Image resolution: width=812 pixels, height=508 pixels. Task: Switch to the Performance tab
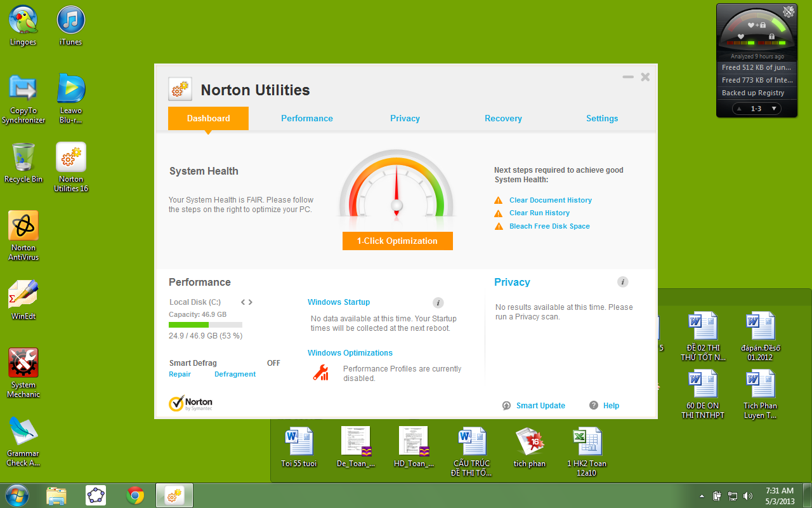[307, 118]
